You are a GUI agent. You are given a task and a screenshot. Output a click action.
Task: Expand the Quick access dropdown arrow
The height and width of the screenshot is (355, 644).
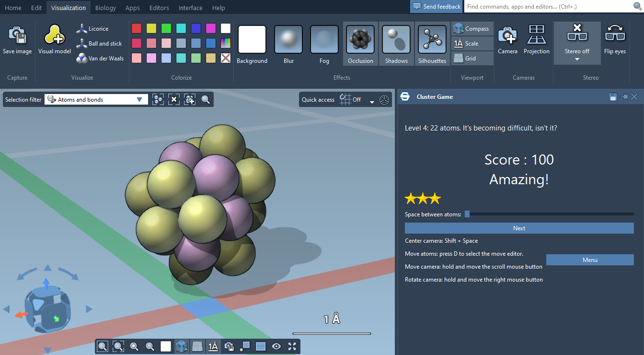tap(372, 101)
